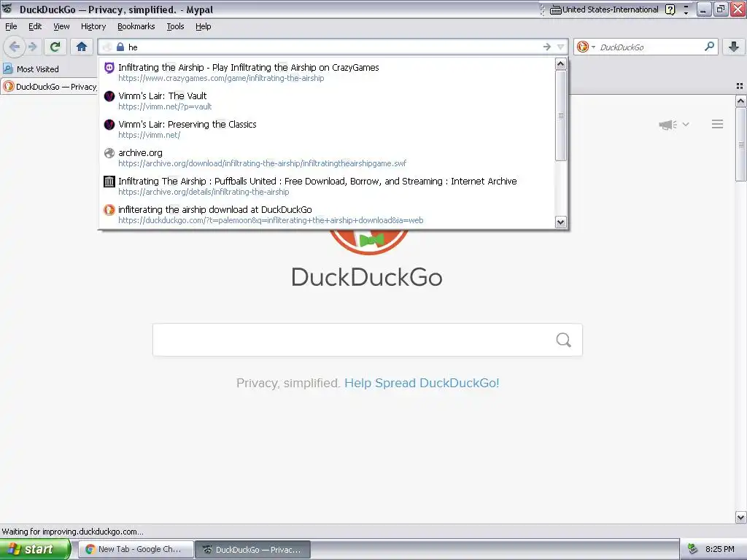
Task: Click the magnifier in DuckDuckGo page search
Action: [564, 340]
